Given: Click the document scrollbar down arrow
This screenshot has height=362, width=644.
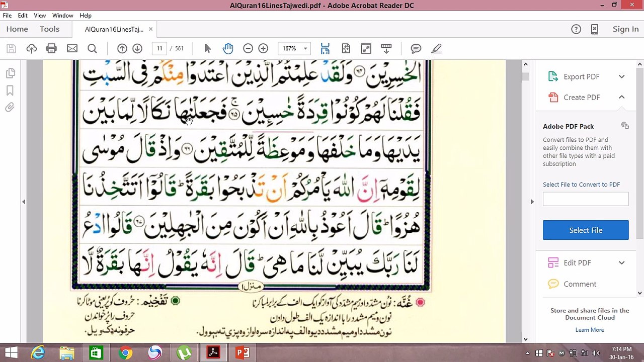Looking at the screenshot, I should point(525,339).
